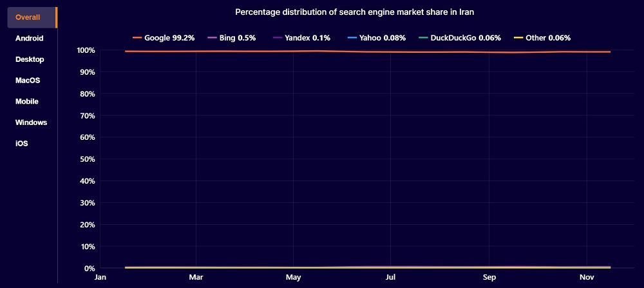Open the Desktop tab
This screenshot has width=644, height=288.
point(30,59)
